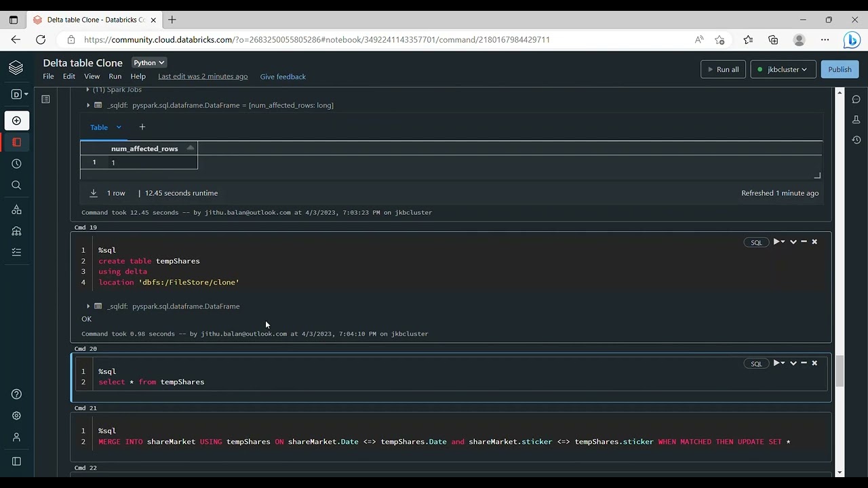Image resolution: width=868 pixels, height=488 pixels.
Task: Open the Search sidebar icon
Action: pyautogui.click(x=16, y=185)
